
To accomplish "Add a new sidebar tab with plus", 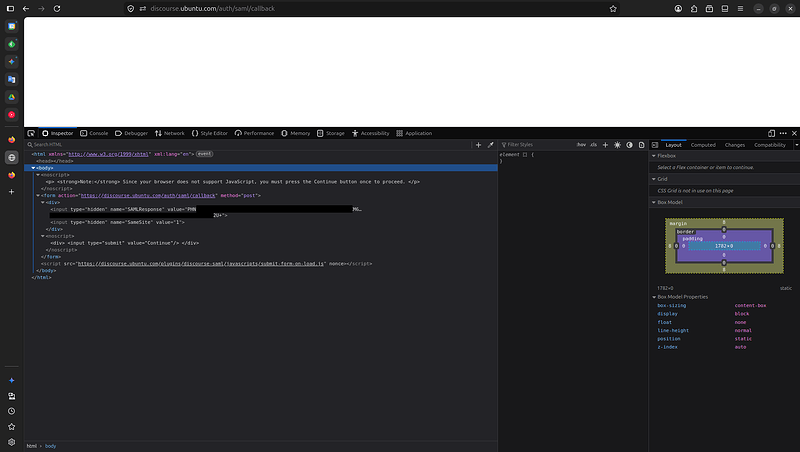I will pos(12,192).
